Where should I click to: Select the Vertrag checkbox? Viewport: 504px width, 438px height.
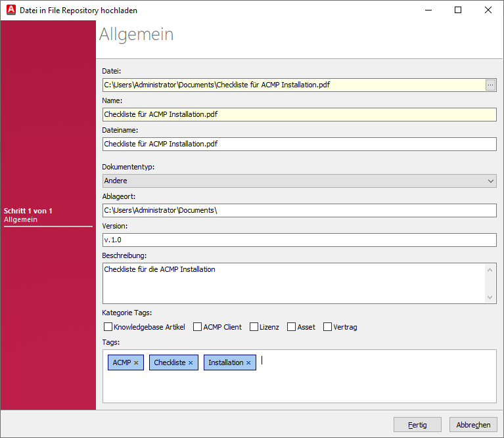(328, 327)
